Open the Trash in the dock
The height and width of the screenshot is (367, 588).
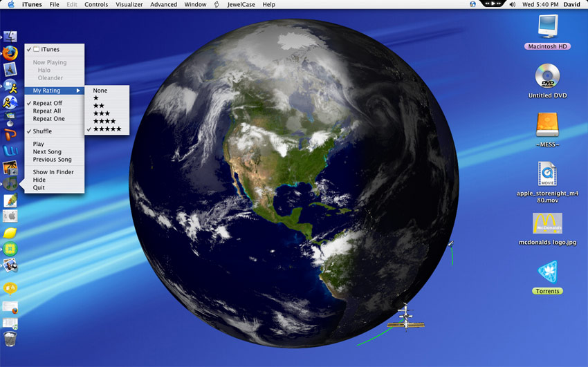pos(10,339)
